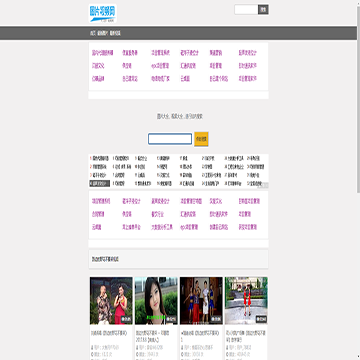This screenshot has width=360, height=360.
Task: Click the yellow search button
Action: pyautogui.click(x=201, y=139)
